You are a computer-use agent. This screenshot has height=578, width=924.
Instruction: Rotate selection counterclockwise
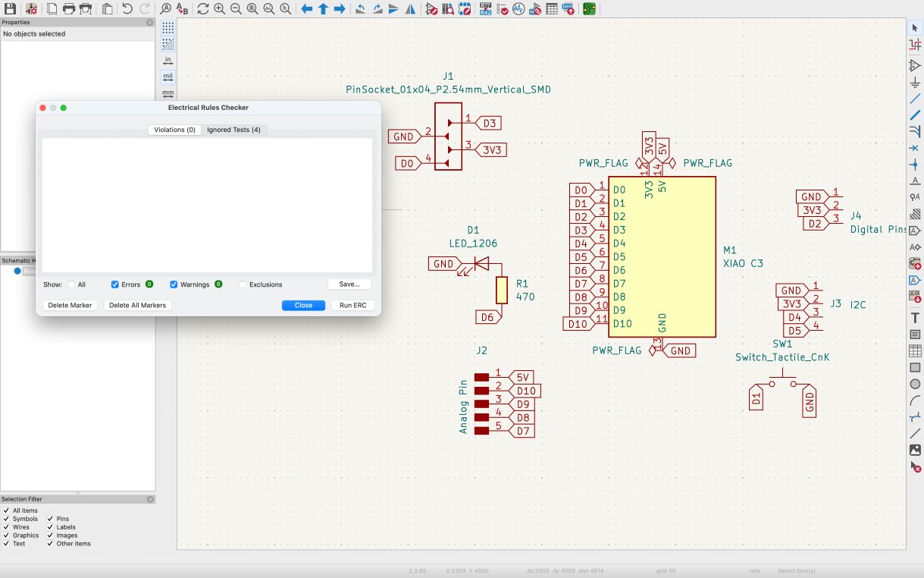coord(360,9)
